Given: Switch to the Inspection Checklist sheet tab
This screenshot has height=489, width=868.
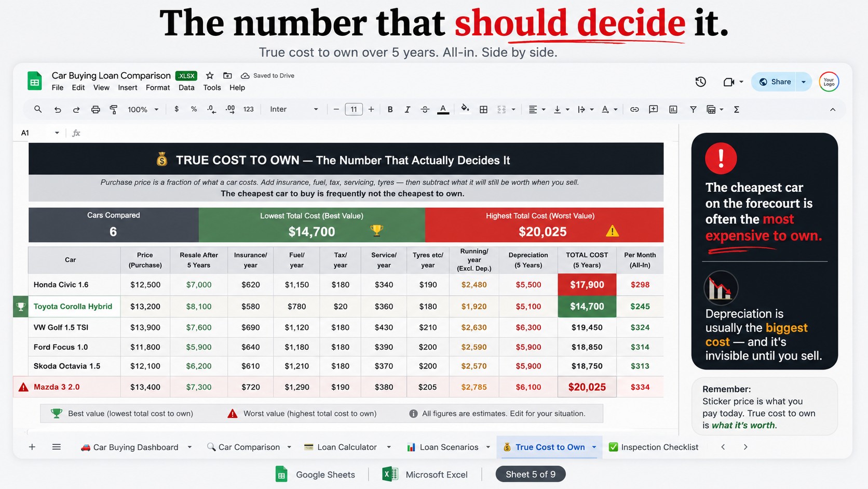Looking at the screenshot, I should point(654,447).
